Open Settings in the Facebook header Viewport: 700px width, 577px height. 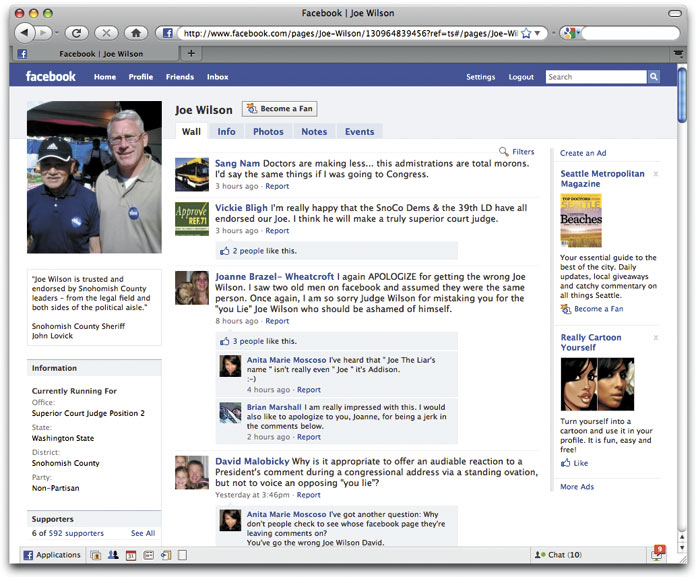pyautogui.click(x=480, y=77)
